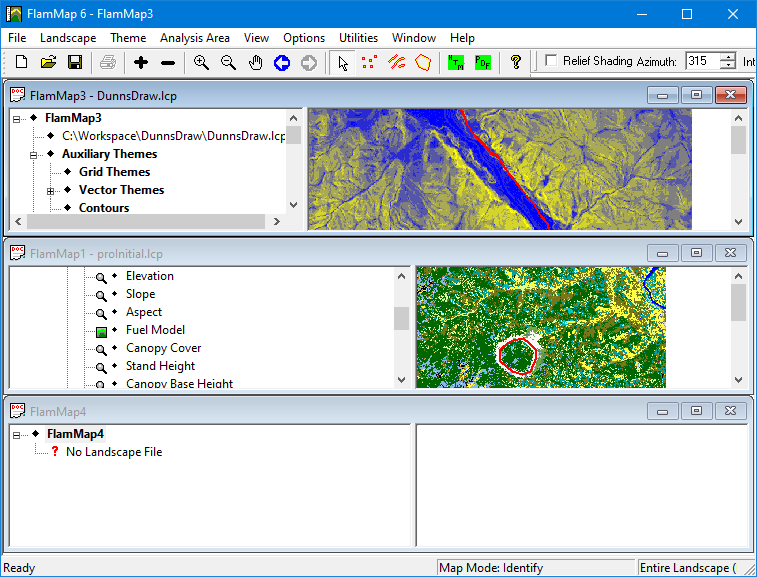Select the Zoom In magnifier tool

click(x=201, y=62)
